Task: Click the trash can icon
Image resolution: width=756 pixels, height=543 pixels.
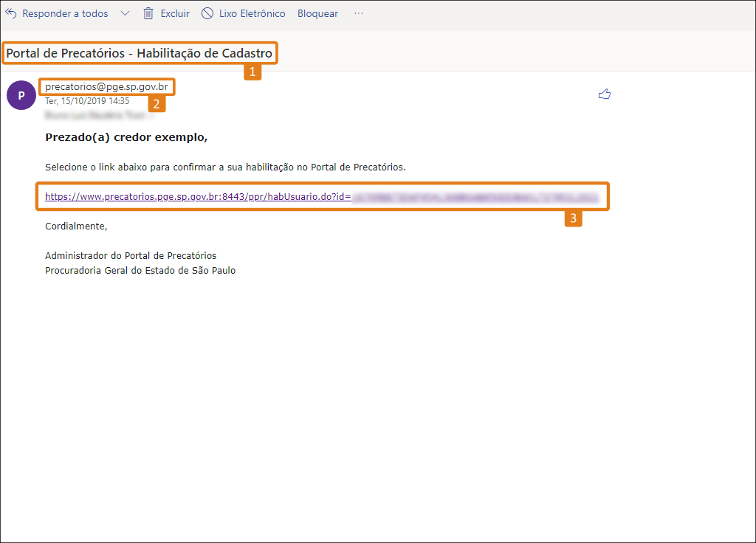Action: coord(148,13)
